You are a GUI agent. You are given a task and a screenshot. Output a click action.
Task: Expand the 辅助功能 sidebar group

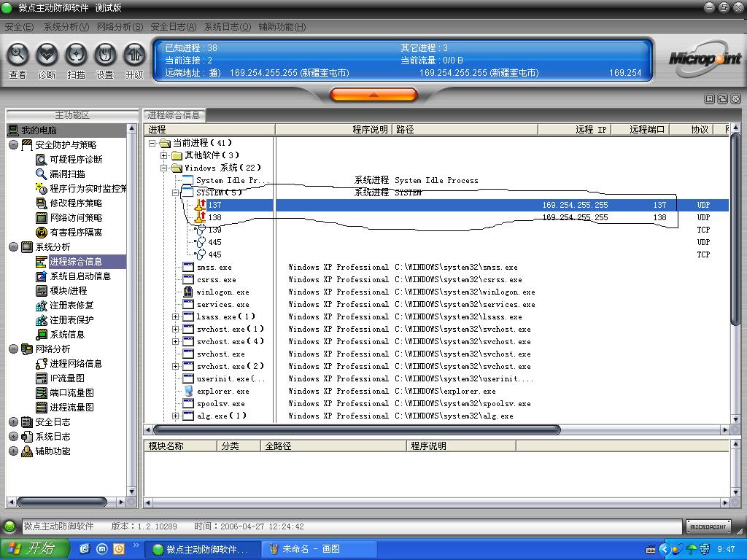13,451
